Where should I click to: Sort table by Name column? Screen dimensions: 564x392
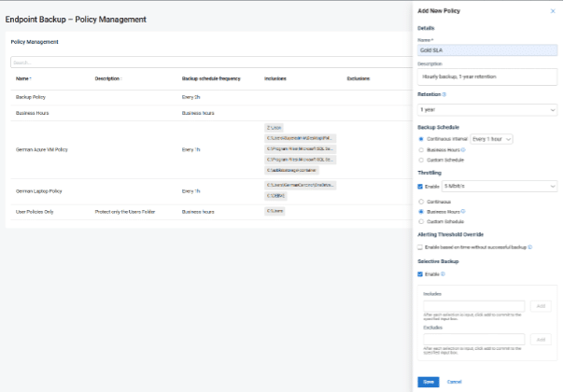tap(23, 78)
